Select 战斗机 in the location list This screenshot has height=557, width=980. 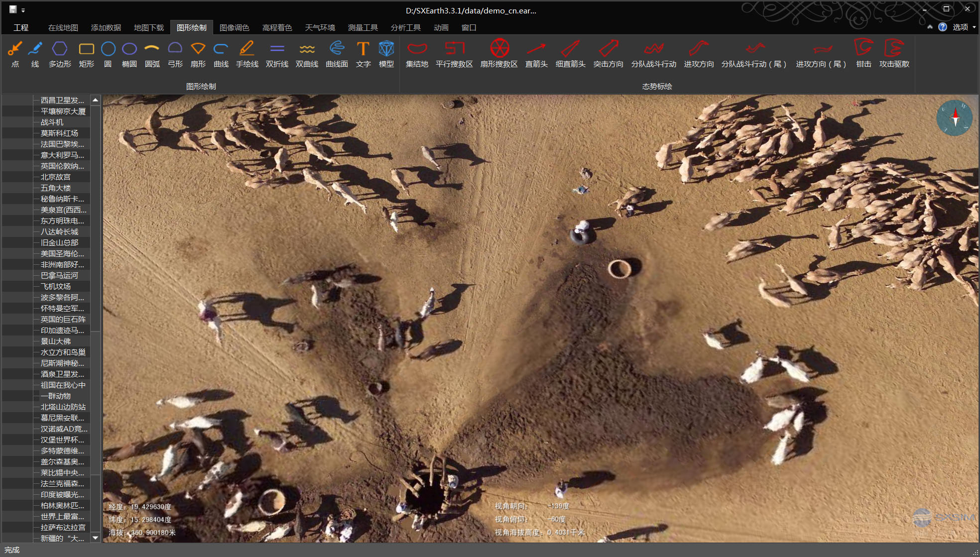click(52, 122)
